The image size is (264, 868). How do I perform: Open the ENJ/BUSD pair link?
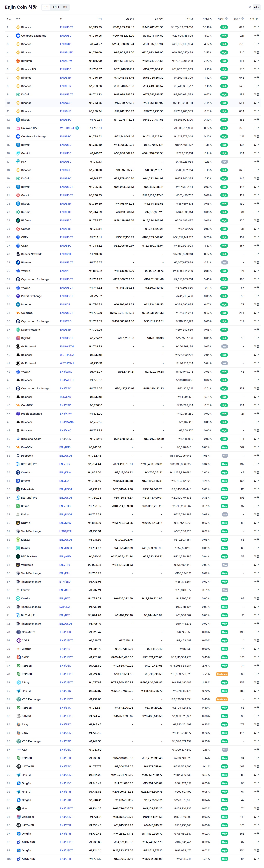tap(67, 53)
